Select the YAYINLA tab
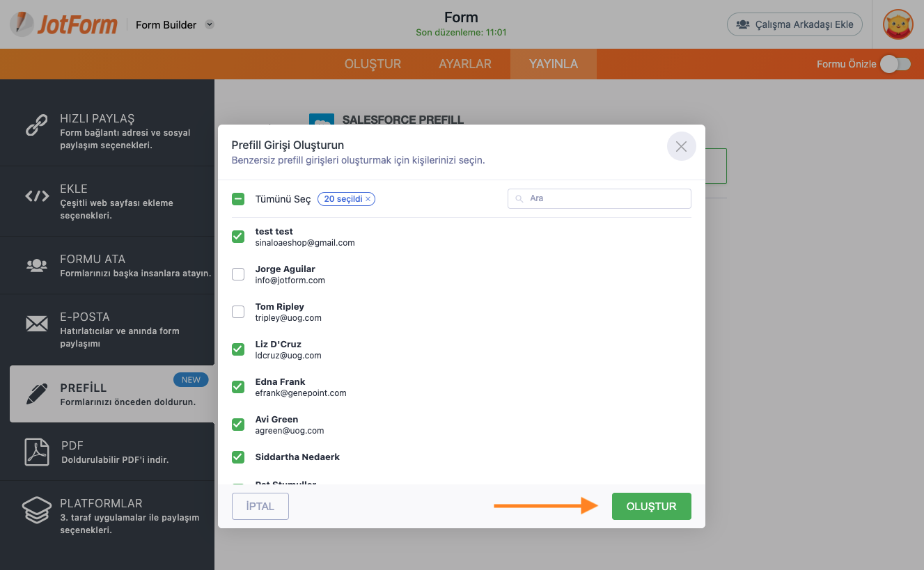 554,64
